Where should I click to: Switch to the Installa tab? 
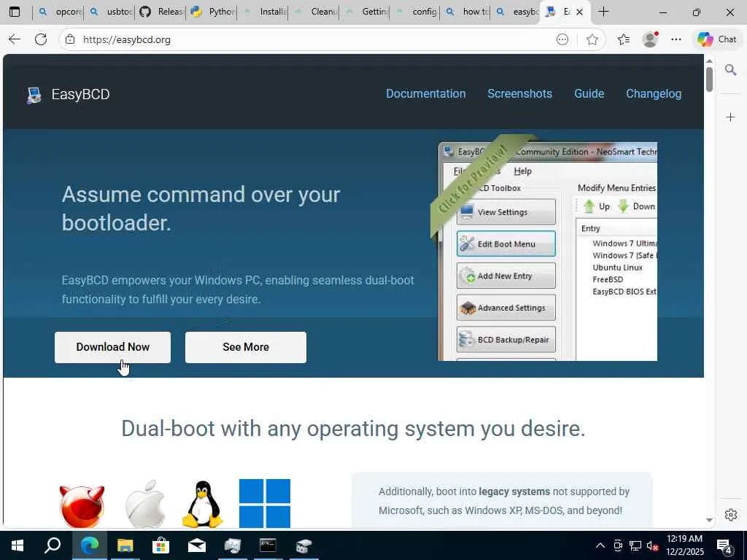263,12
